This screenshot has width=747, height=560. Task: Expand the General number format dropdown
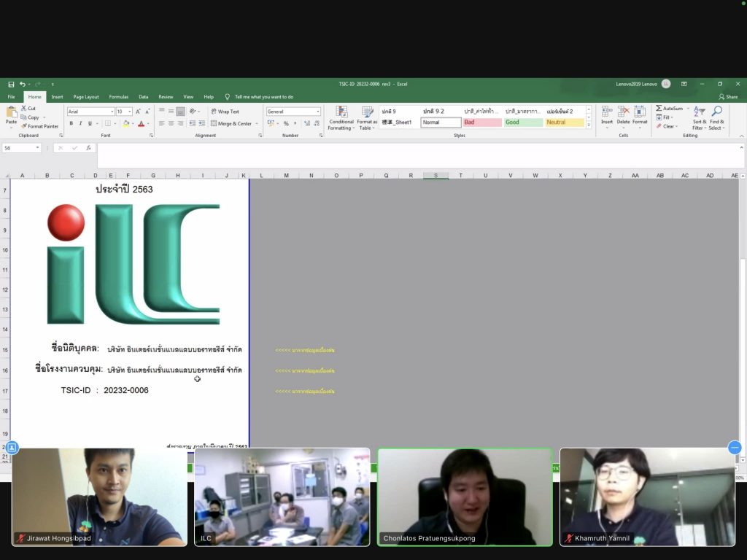[x=317, y=112]
